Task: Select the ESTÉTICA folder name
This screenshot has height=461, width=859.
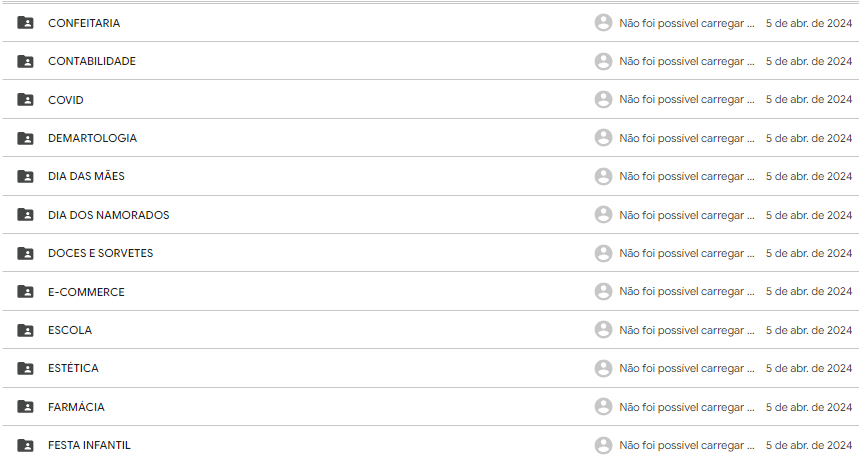Action: coord(73,368)
